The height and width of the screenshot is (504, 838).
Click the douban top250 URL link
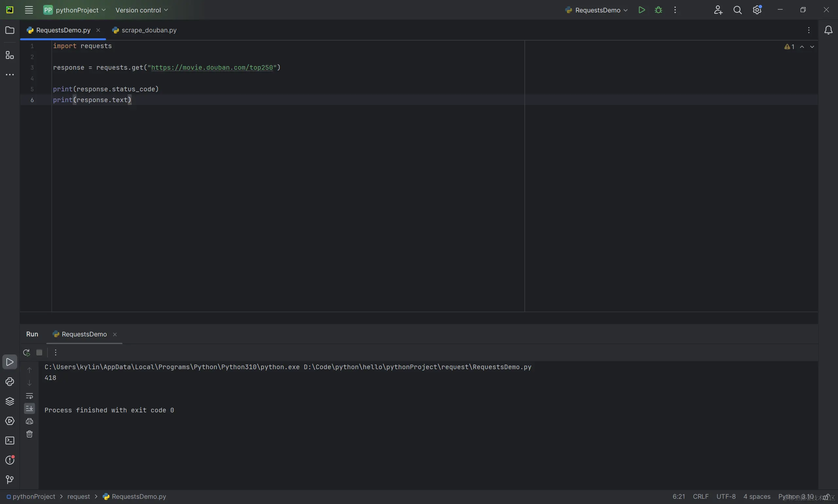point(211,68)
